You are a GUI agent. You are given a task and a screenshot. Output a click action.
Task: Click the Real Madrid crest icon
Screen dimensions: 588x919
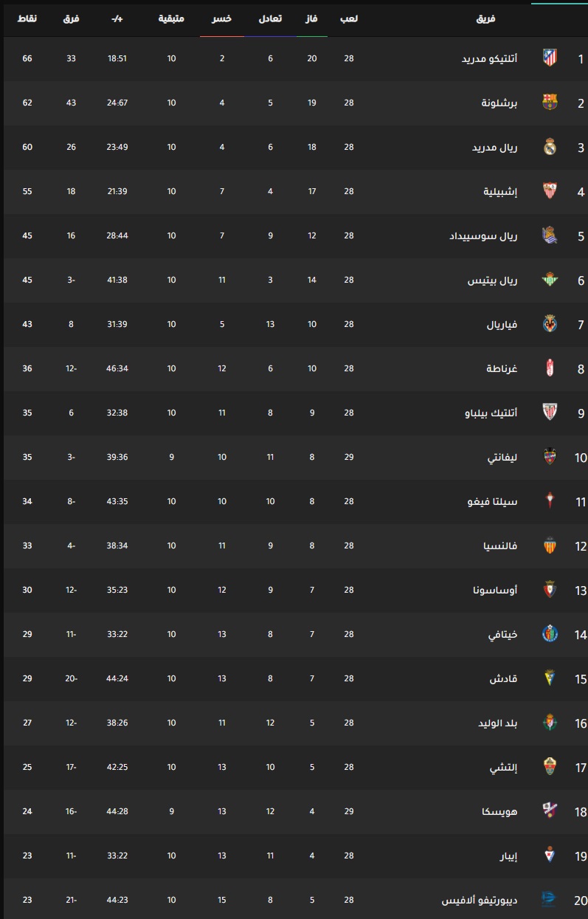pos(549,146)
